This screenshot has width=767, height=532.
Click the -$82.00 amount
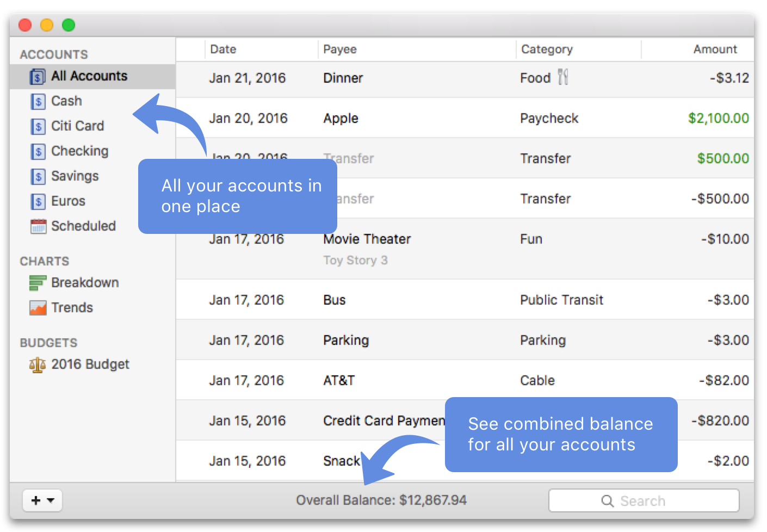coord(723,381)
